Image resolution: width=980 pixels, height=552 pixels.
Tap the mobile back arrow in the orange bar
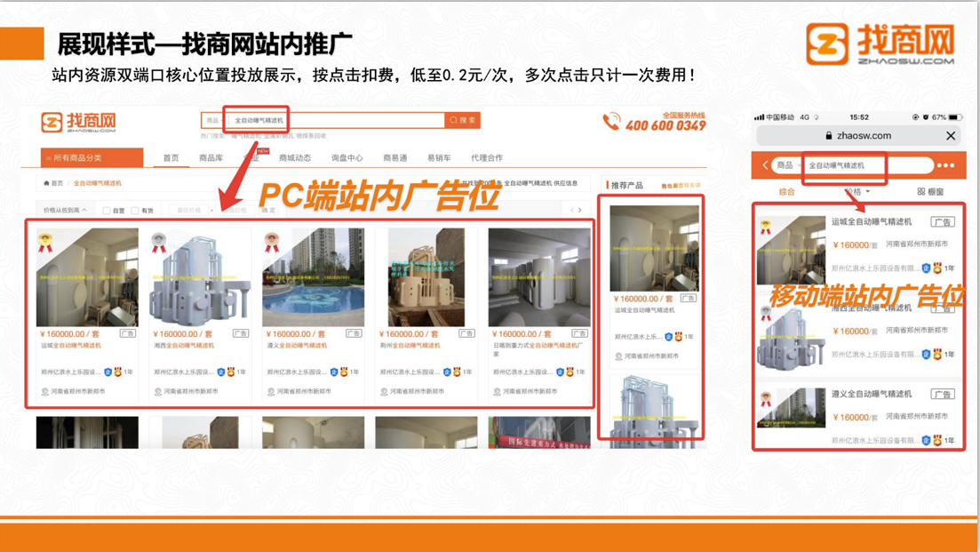(765, 165)
